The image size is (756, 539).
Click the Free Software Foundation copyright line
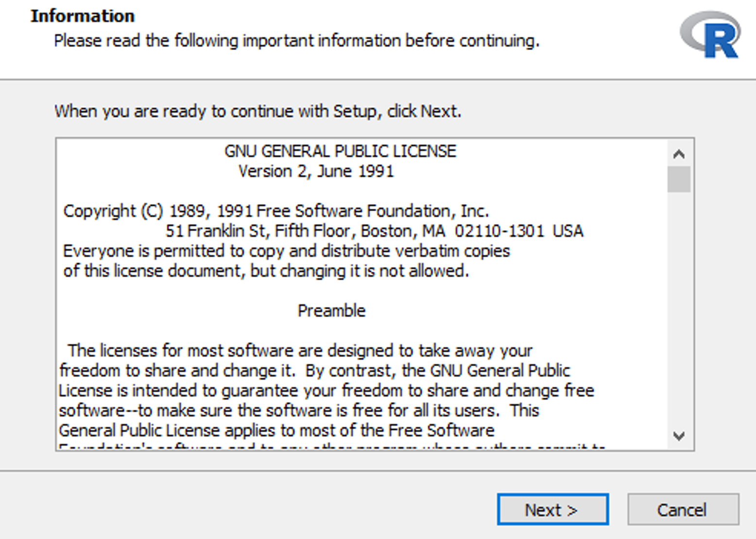click(276, 211)
